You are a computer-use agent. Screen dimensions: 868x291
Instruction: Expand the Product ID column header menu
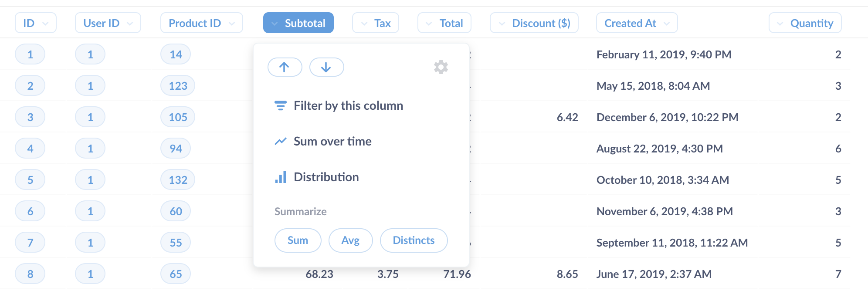tap(201, 23)
